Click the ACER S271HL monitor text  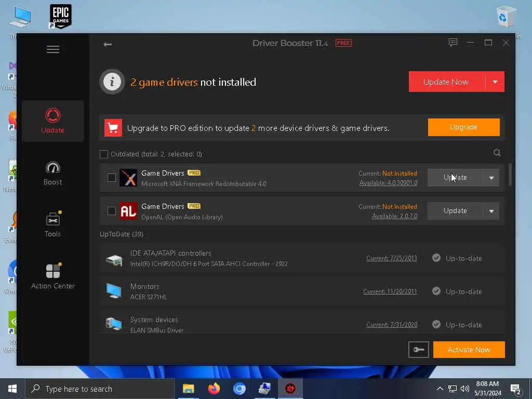pyautogui.click(x=149, y=297)
